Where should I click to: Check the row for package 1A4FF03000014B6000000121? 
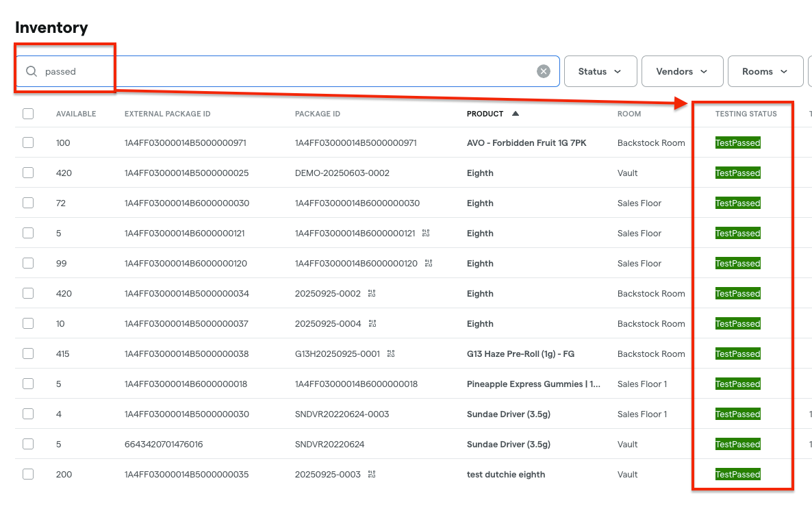28,233
